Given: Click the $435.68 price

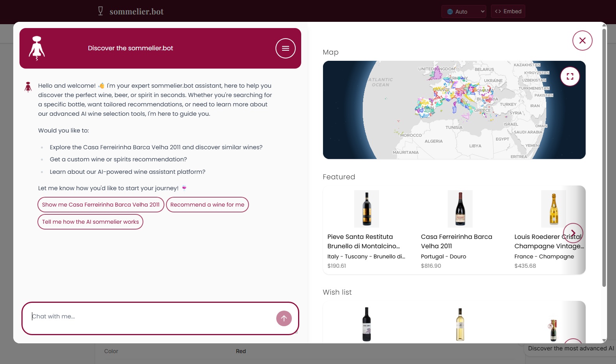Looking at the screenshot, I should click(525, 266).
